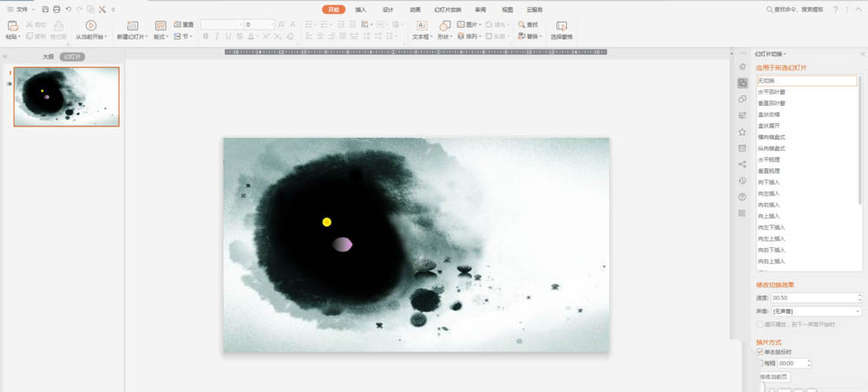Select slide 1 thumbnail
Image resolution: width=868 pixels, height=392 pixels.
pos(67,97)
